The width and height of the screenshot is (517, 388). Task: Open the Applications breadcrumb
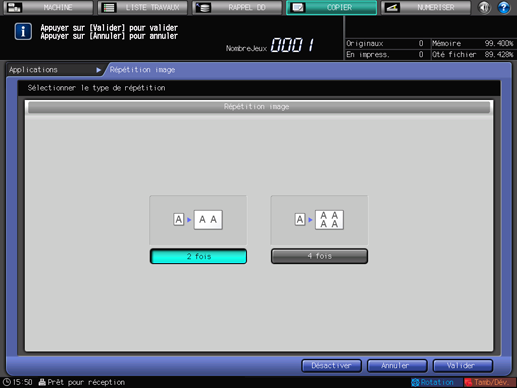33,70
